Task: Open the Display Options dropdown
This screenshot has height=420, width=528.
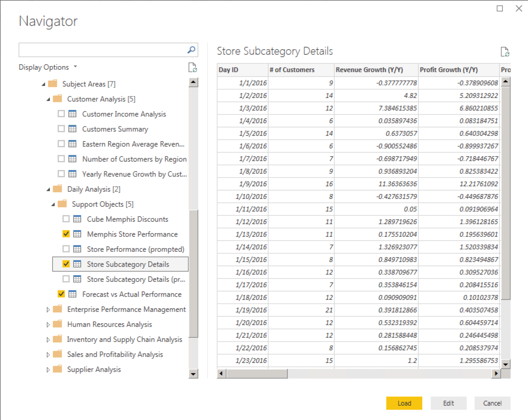Action: (47, 67)
